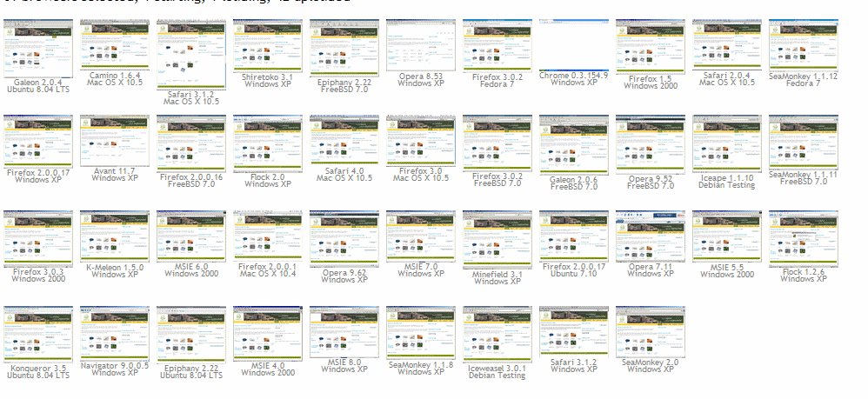The height and width of the screenshot is (399, 868).
Task: Open Firefox 2.0.0.16 FreeBSD thumbnail
Action: 191,143
